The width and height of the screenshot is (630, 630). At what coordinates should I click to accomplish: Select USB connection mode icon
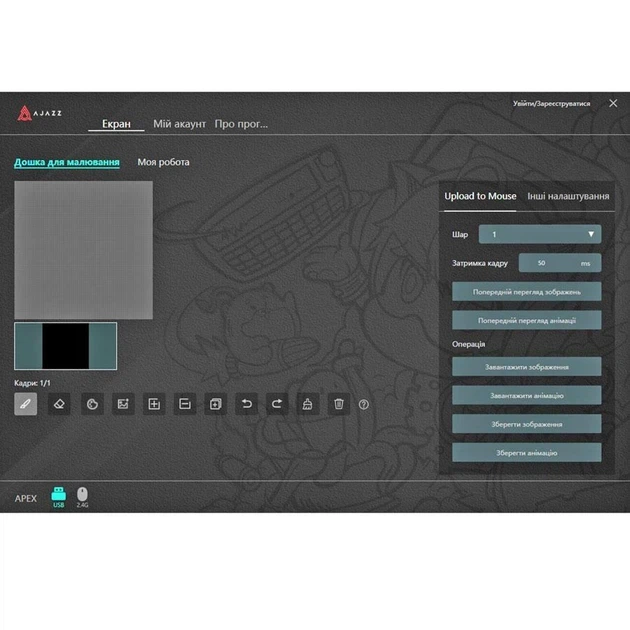point(59,497)
